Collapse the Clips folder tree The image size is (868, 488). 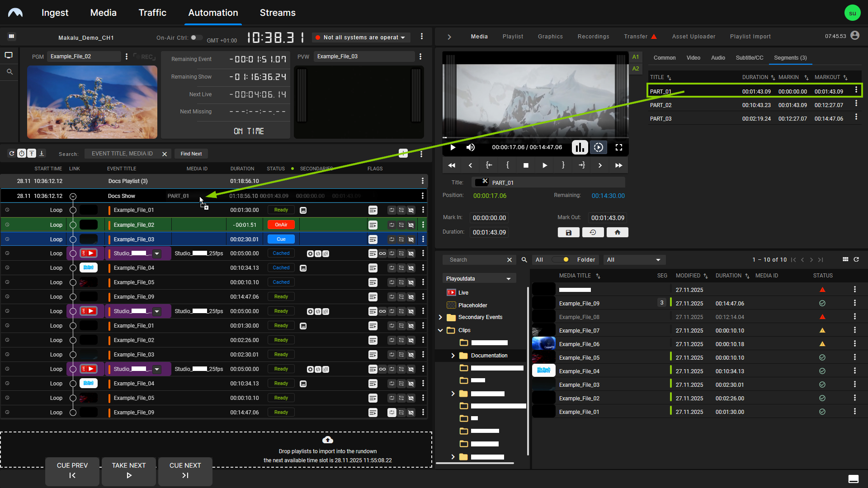441,330
